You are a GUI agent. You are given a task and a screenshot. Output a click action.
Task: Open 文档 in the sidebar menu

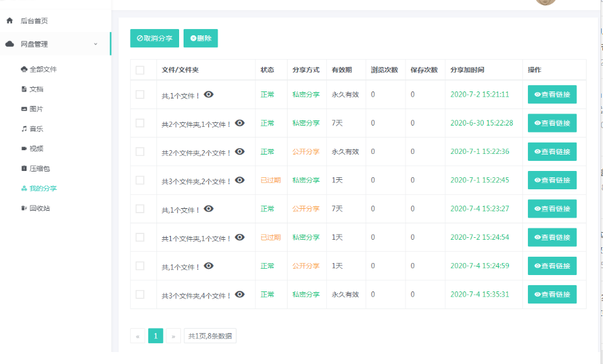[36, 90]
